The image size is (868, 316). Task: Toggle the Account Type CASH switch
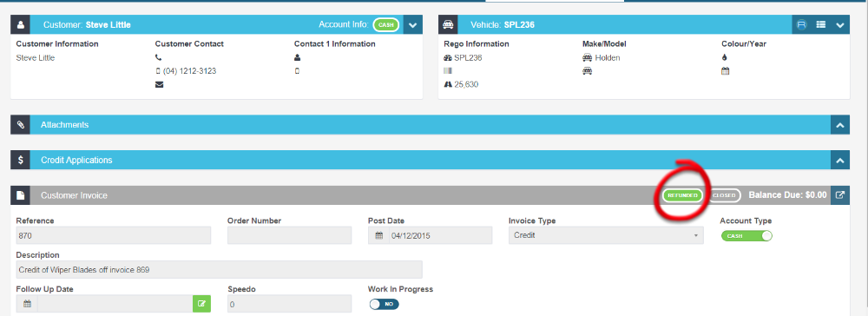(x=746, y=236)
